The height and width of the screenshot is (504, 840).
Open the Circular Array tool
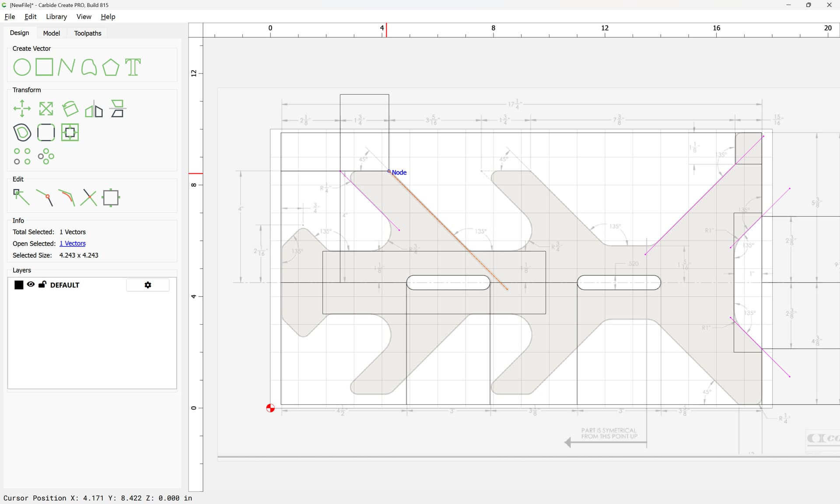(x=46, y=156)
